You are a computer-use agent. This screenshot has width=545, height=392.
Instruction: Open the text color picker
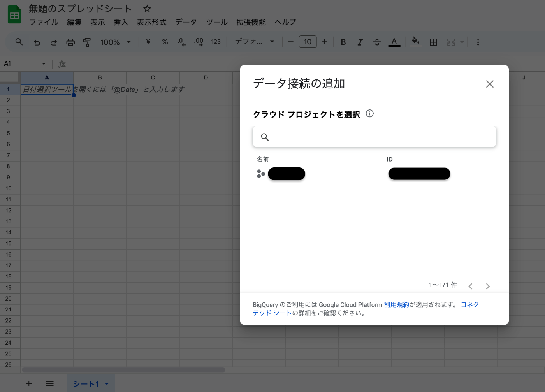(394, 42)
